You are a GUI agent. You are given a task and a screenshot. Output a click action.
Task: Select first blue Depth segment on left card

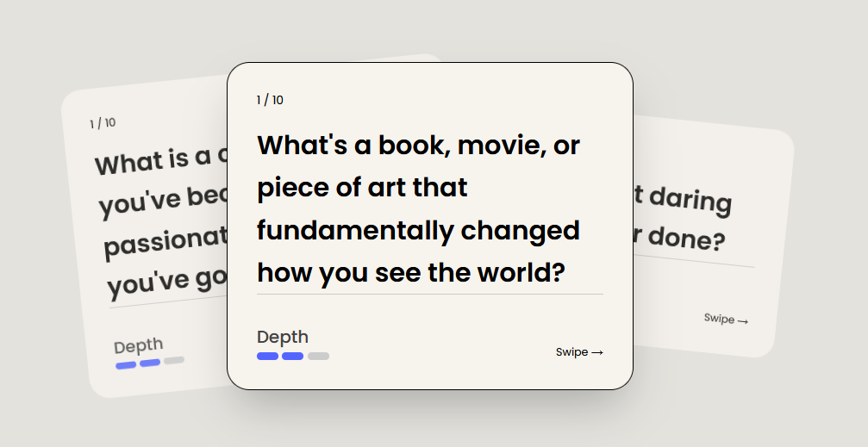(x=126, y=365)
